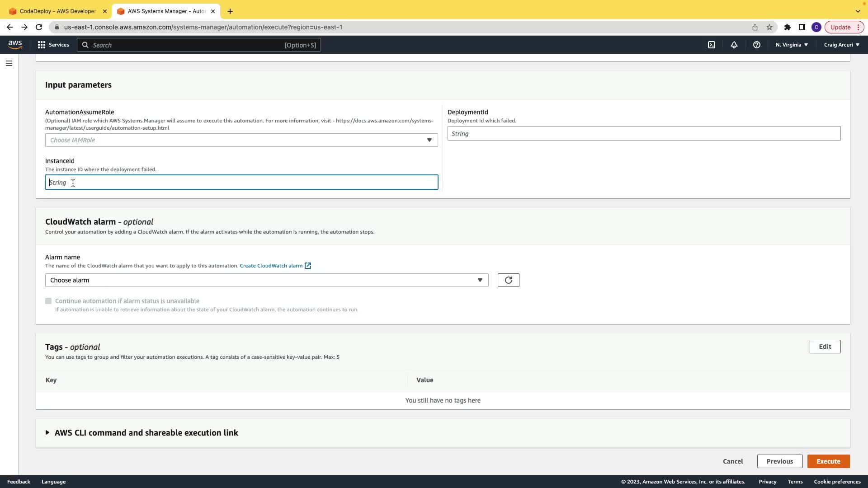Click the AWS logo home icon
Screen dimensions: 868x488
pyautogui.click(x=15, y=44)
